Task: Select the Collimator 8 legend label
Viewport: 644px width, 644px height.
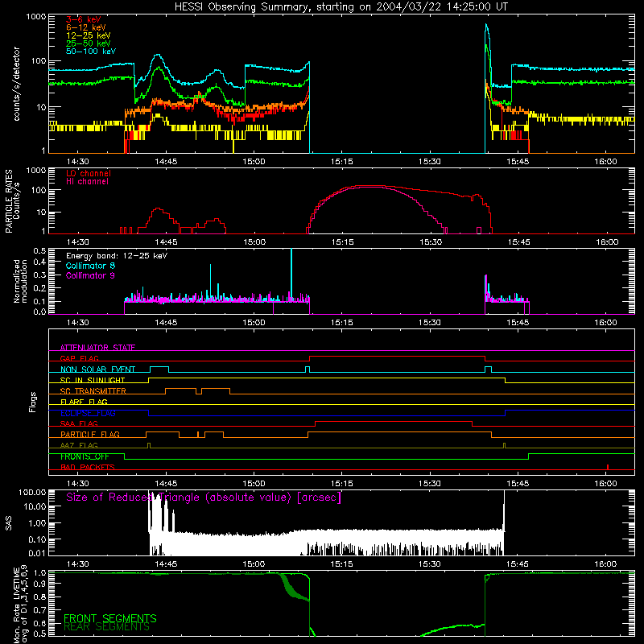Action: point(90,266)
